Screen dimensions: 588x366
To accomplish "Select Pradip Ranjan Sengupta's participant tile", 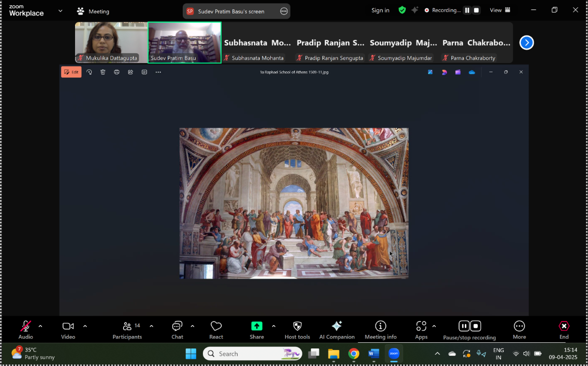I will (x=330, y=42).
